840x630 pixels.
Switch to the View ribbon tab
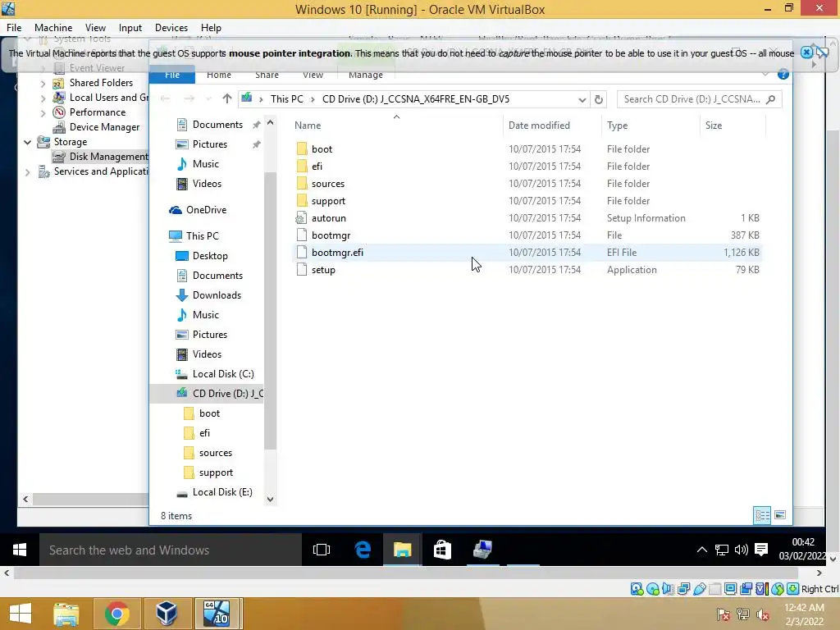tap(313, 75)
